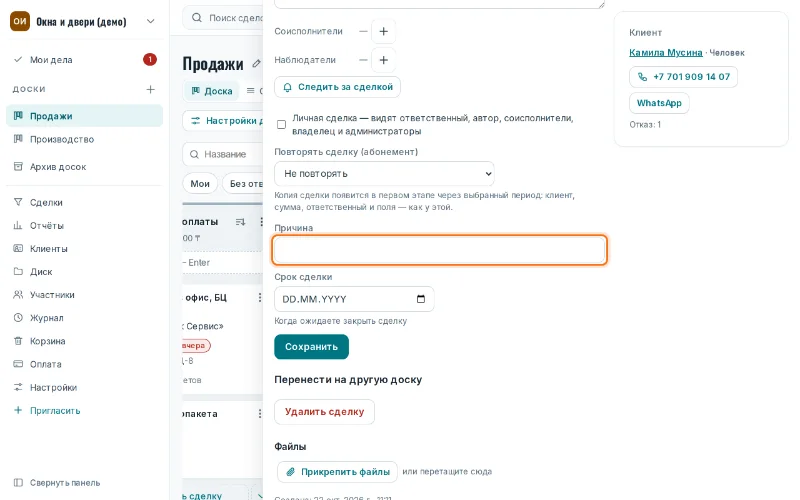Go to Сделки section
The image size is (800, 500).
point(84,203)
